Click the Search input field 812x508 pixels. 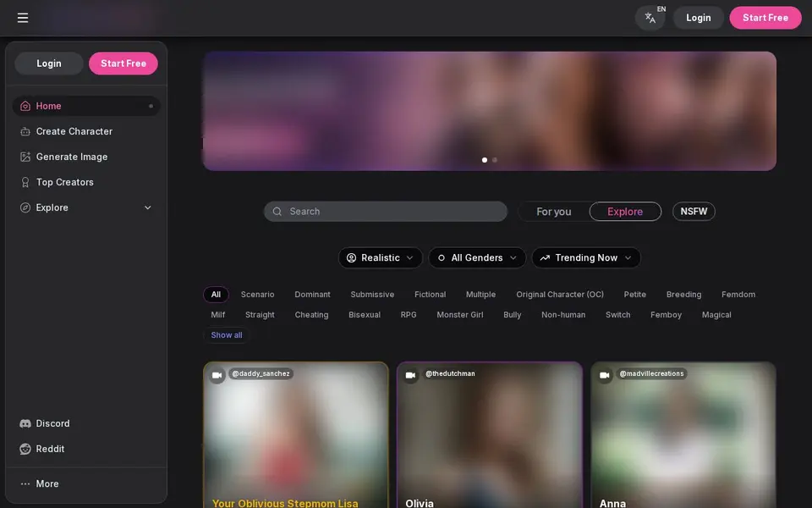point(386,212)
